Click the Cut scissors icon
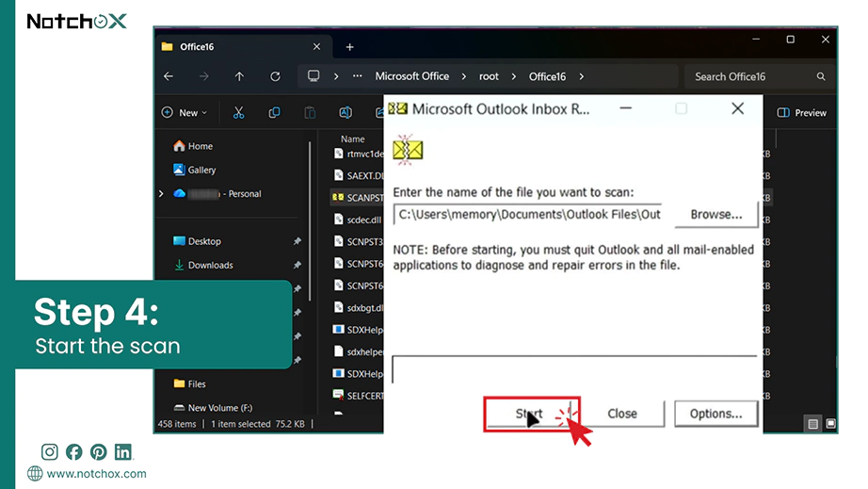 click(x=238, y=112)
